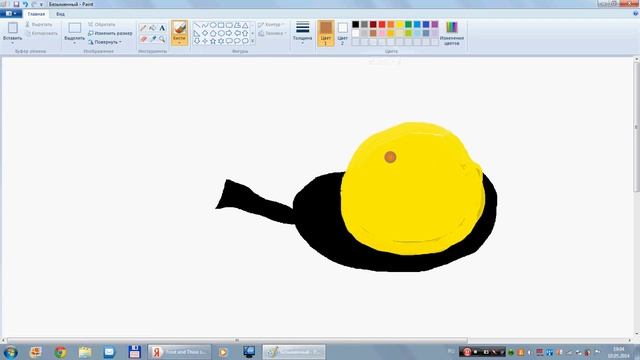Select the Pencil tool

click(143, 28)
